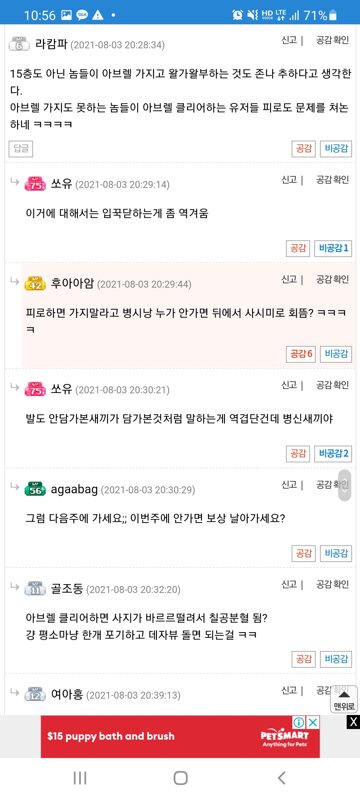Tap the 맨위로 back-to-top arrow button
360x800 pixels.
(x=344, y=699)
